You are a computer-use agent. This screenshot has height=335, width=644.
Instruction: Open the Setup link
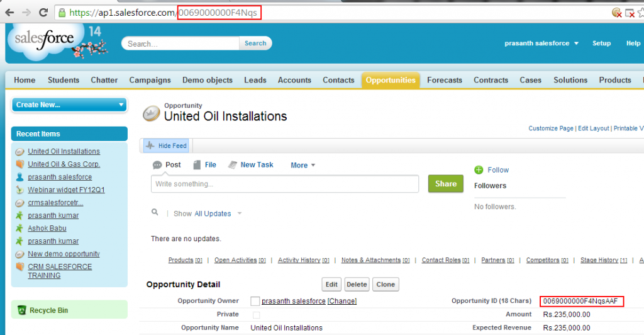[601, 43]
